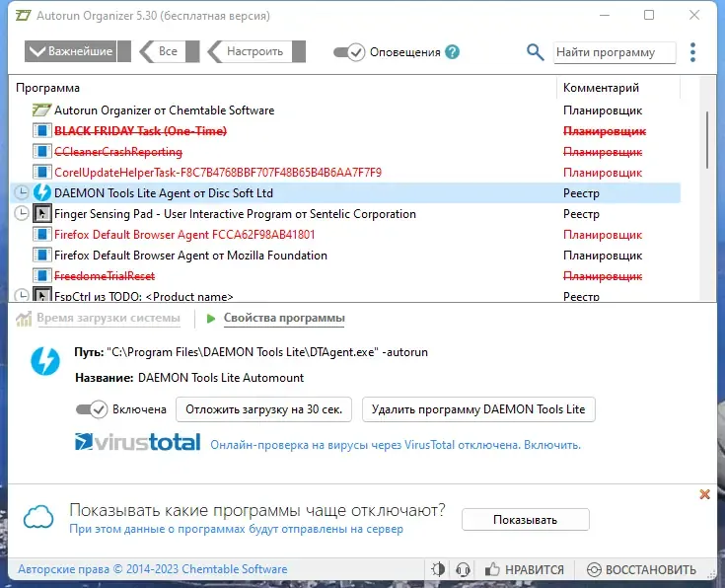Click the ВОССТАНОВИТЬ restore icon
The height and width of the screenshot is (588, 725).
pos(594,569)
